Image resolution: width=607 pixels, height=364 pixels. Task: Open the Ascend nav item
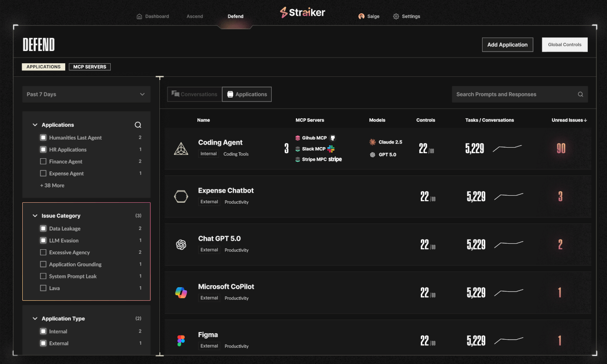click(x=195, y=16)
